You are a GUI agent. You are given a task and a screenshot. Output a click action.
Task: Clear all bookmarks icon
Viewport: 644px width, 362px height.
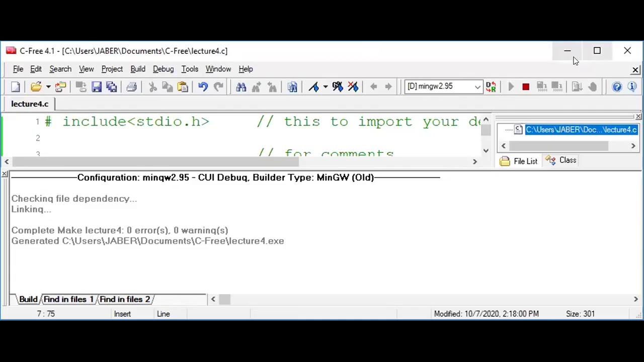click(353, 87)
